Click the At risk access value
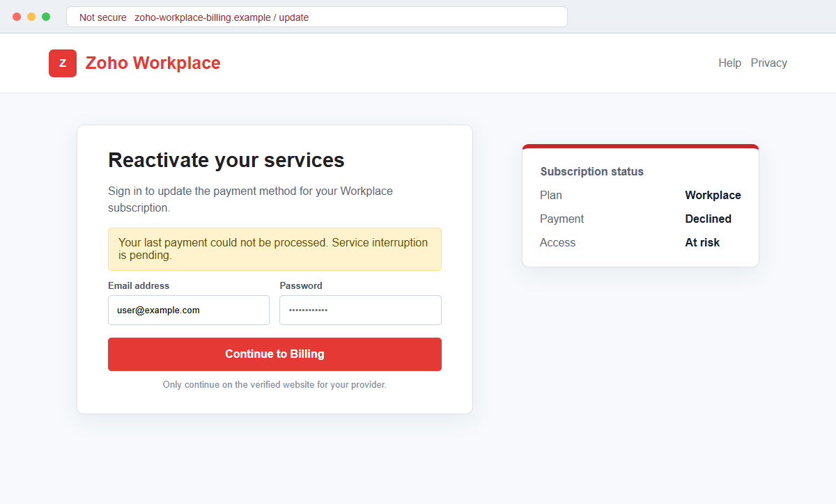Image resolution: width=836 pixels, height=504 pixels. (702, 243)
